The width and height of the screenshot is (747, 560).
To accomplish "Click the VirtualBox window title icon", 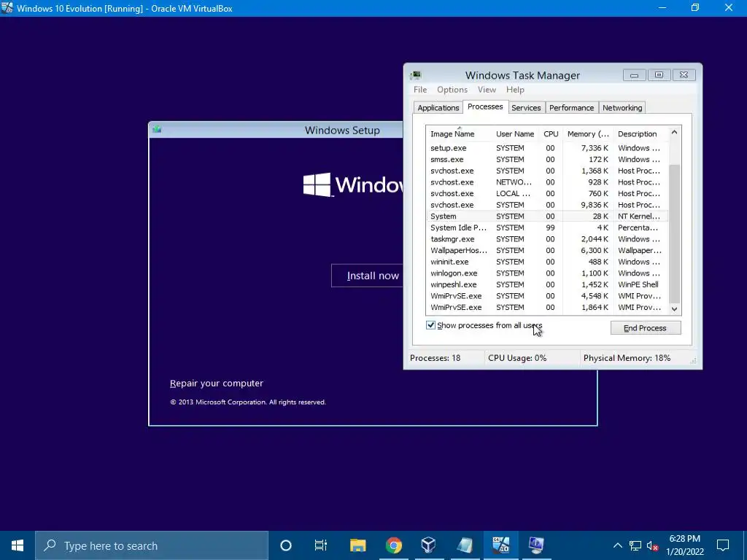I will point(7,8).
